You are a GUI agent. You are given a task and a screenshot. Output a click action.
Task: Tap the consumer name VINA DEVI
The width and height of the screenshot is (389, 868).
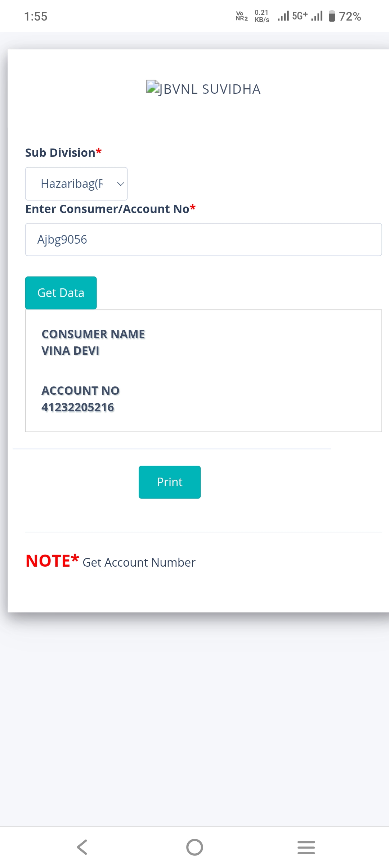point(71,351)
